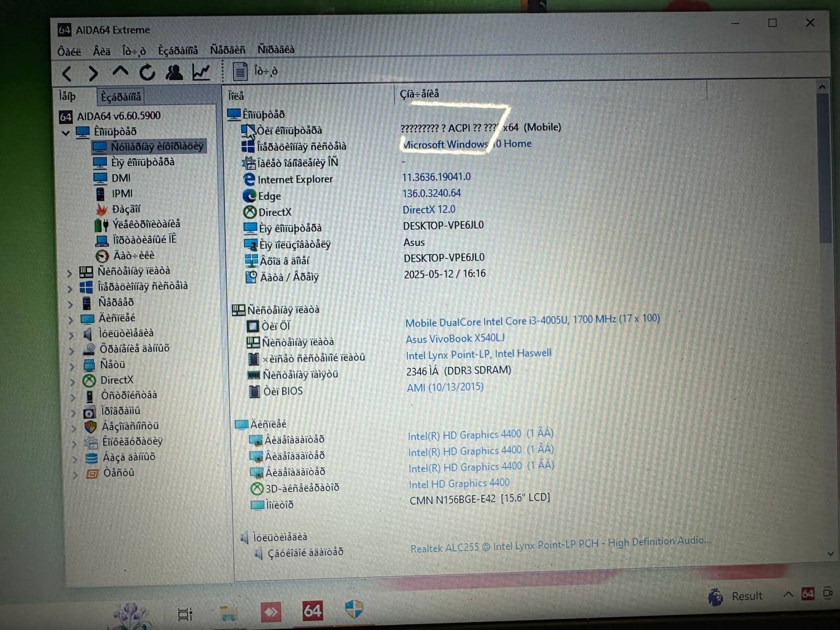Click the users silhouette toolbar icon
This screenshot has height=630, width=840.
(174, 72)
